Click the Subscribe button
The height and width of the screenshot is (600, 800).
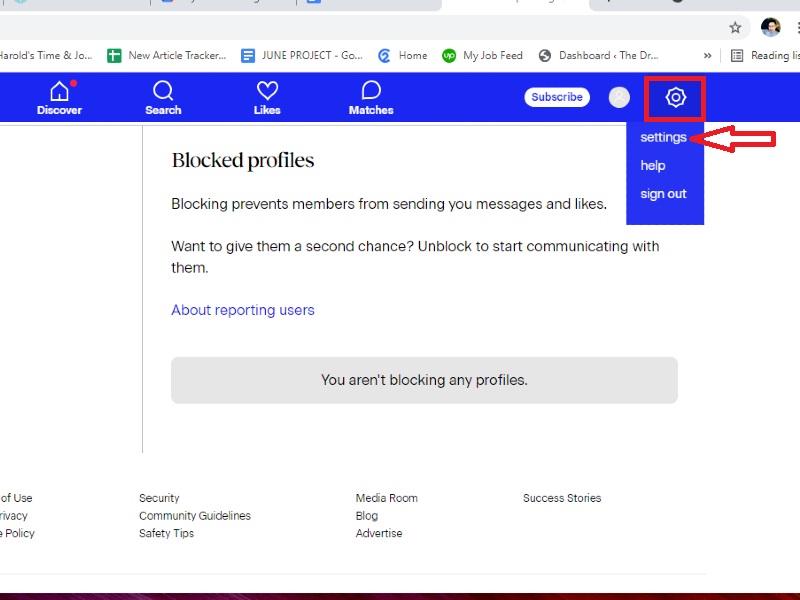coord(557,97)
